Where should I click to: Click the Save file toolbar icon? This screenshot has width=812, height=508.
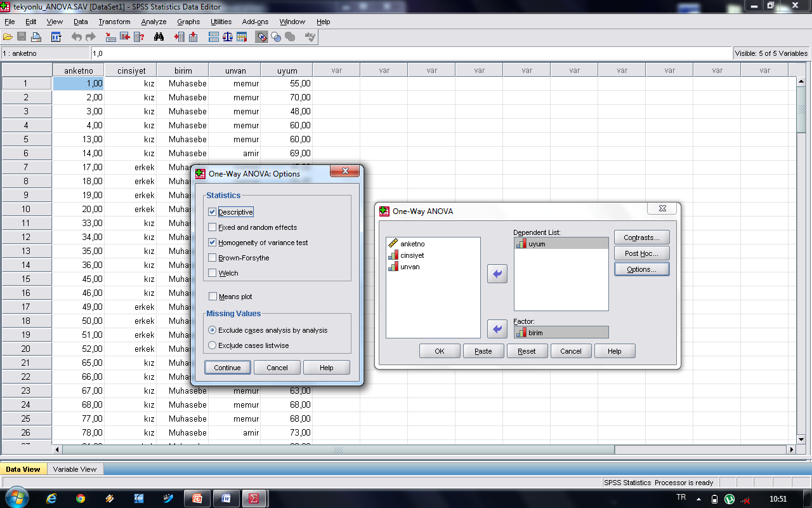tap(22, 37)
